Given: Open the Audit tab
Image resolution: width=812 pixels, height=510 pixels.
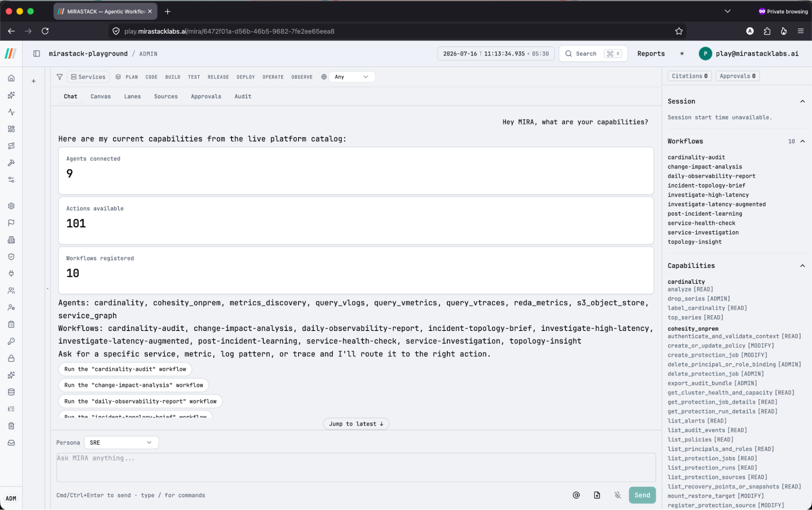Looking at the screenshot, I should tap(243, 96).
